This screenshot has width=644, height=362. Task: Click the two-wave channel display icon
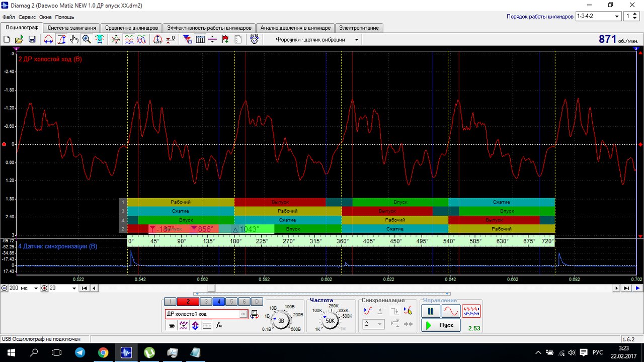pyautogui.click(x=183, y=326)
